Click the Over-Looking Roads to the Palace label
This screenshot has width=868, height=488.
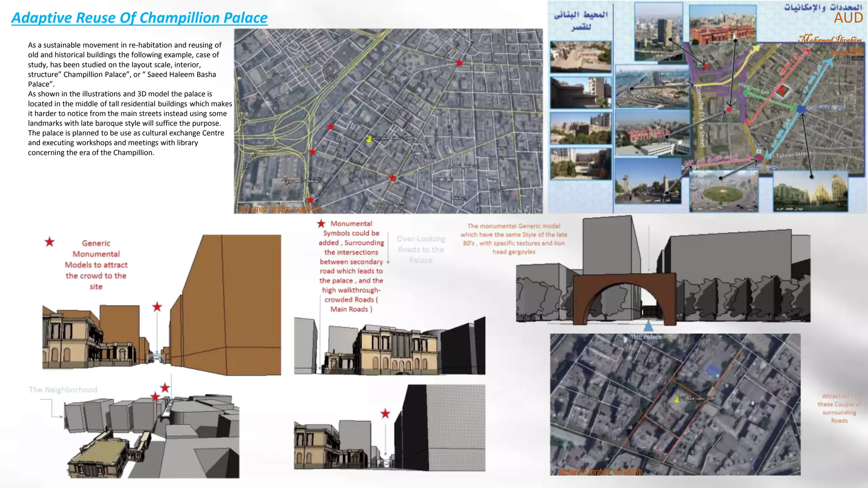[x=421, y=250]
